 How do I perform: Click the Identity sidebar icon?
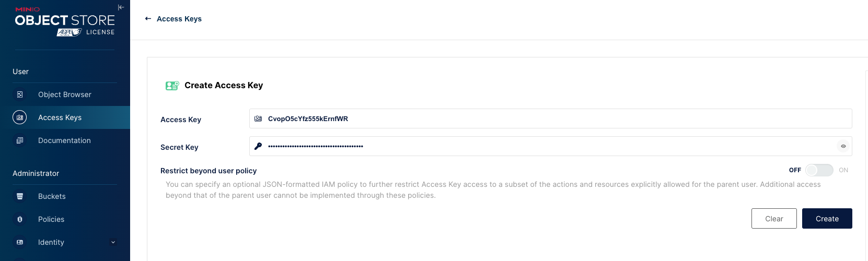pyautogui.click(x=20, y=242)
